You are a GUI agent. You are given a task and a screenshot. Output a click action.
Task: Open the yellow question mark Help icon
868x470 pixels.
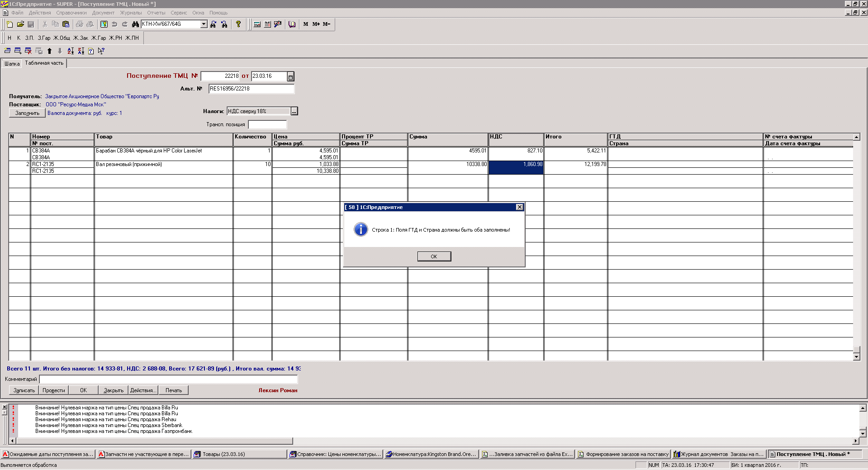[x=238, y=24]
